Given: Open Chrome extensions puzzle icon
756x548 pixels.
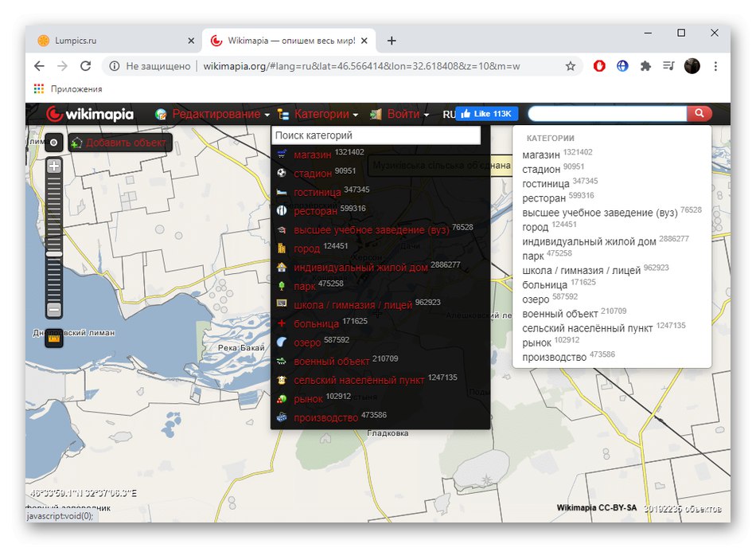Looking at the screenshot, I should [645, 66].
